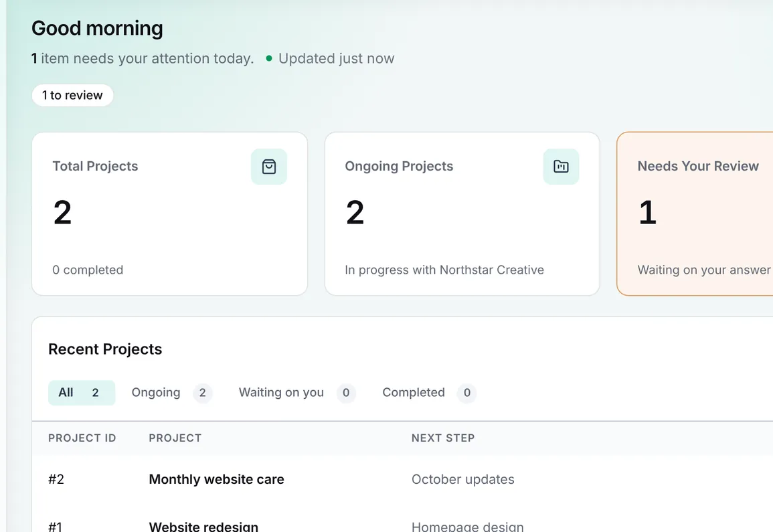Click the PROJECT column header

(x=175, y=438)
